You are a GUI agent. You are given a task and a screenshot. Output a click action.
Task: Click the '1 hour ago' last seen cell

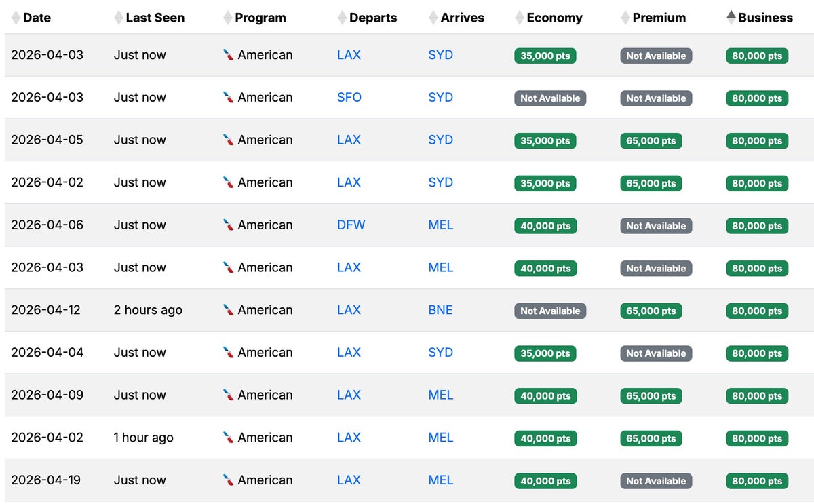143,438
